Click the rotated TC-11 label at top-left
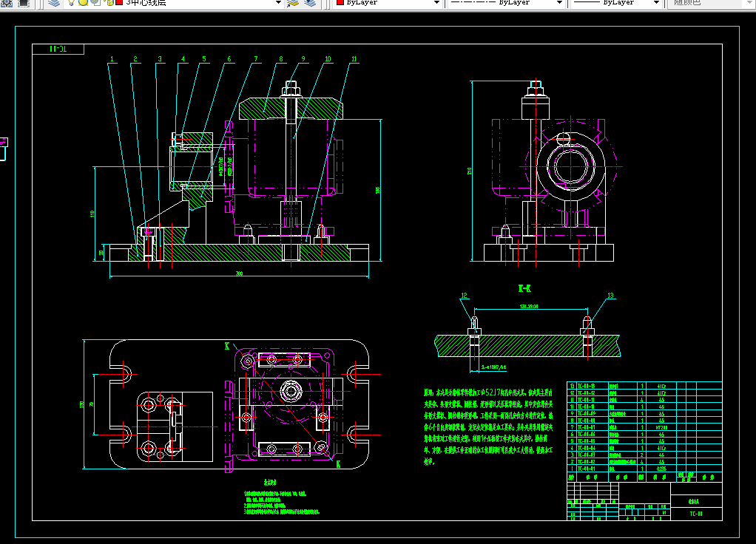756x544 pixels. tap(58, 49)
